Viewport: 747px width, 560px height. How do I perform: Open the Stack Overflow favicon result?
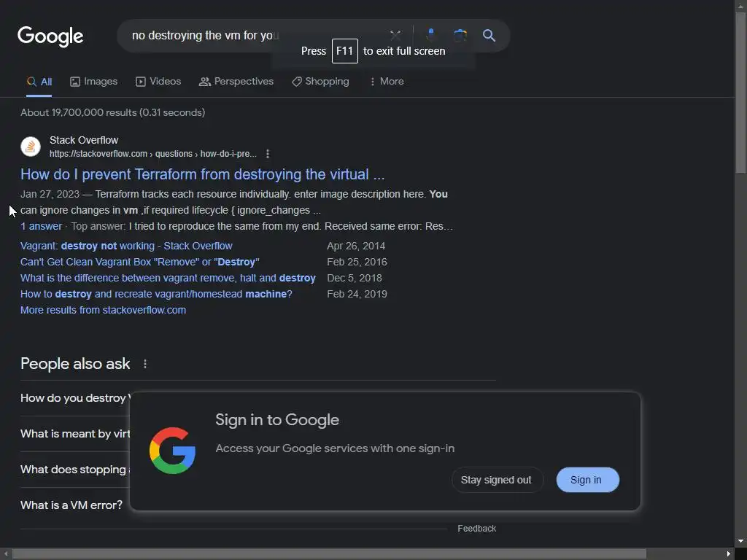[x=31, y=146]
